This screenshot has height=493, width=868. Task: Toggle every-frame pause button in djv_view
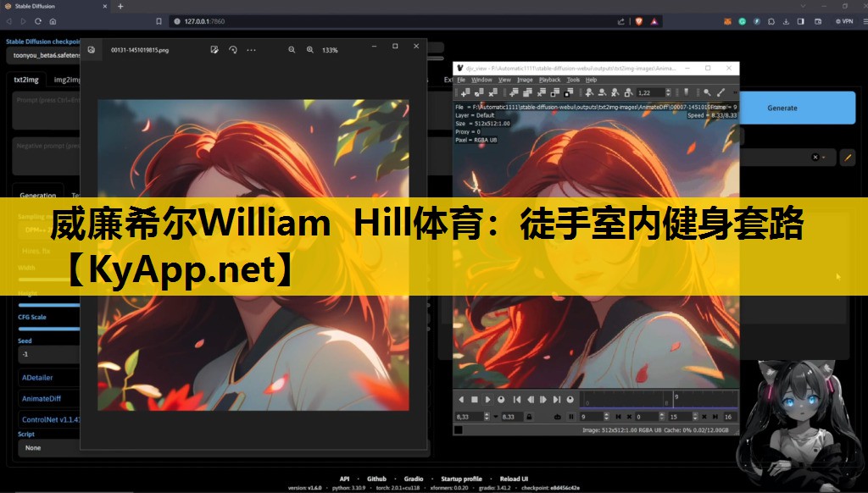coord(571,417)
